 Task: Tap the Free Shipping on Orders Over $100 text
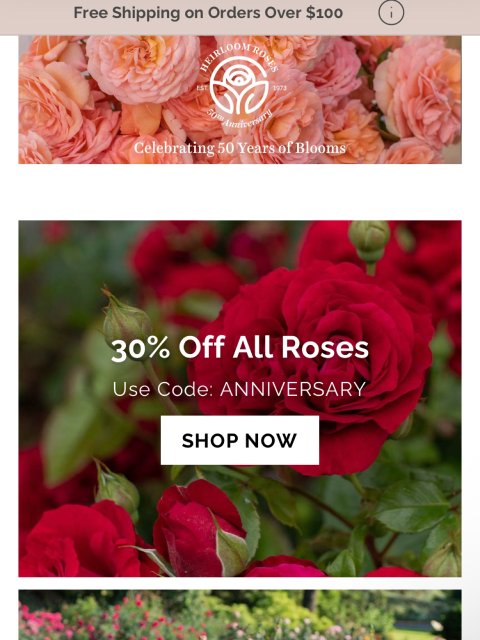[x=208, y=13]
